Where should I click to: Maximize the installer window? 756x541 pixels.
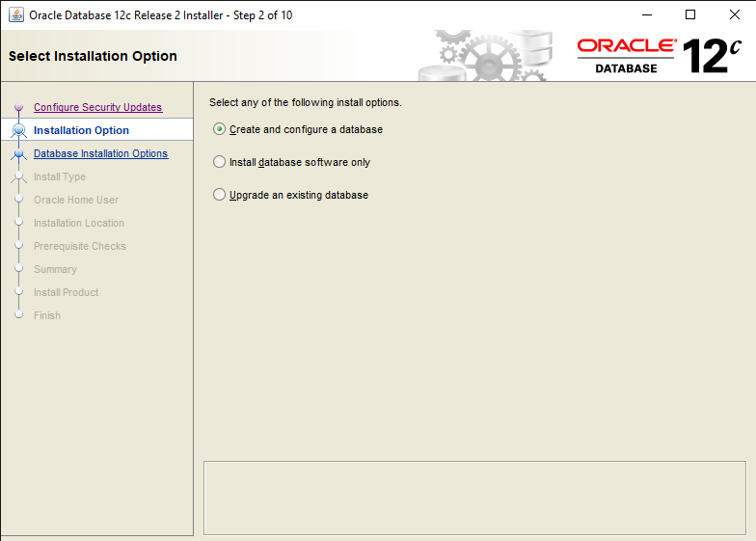[x=690, y=15]
